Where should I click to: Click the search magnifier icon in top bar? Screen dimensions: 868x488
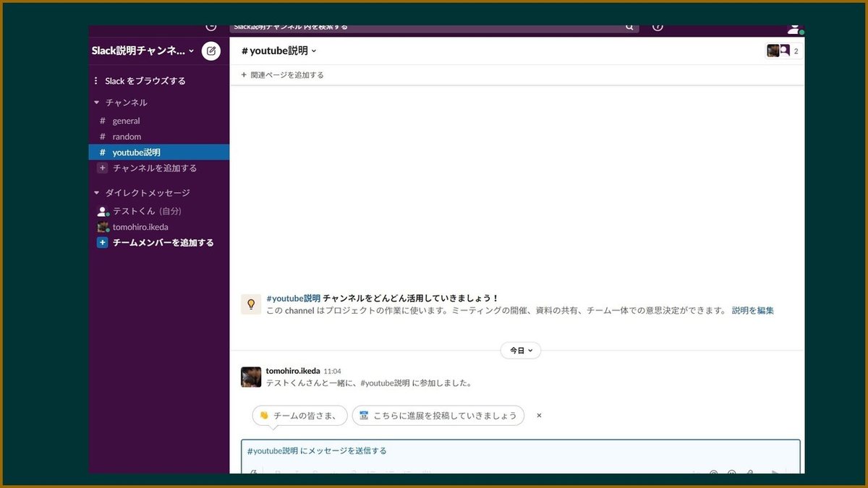(629, 26)
